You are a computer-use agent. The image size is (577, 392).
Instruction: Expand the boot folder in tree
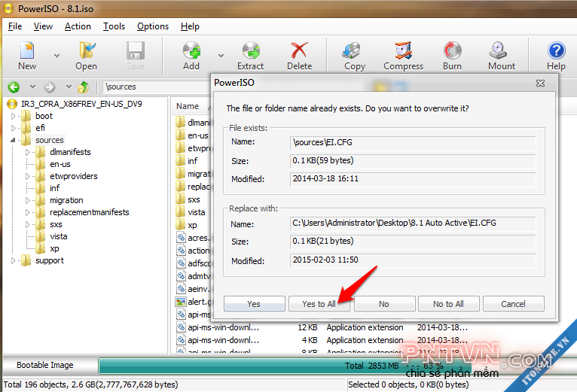(14, 116)
